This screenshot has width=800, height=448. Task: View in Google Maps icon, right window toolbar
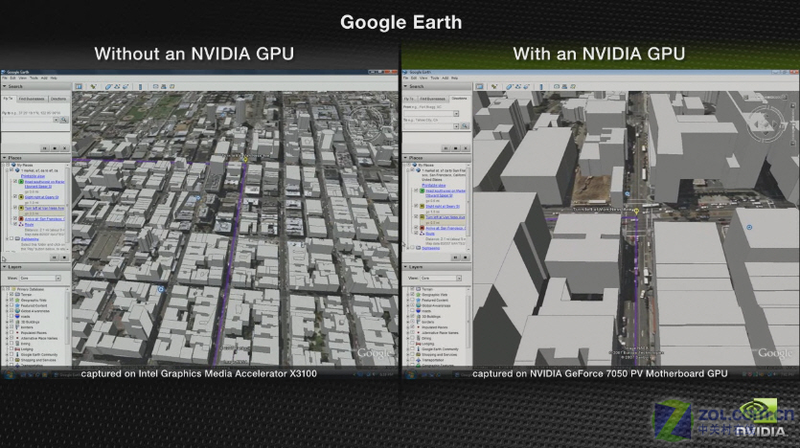(x=573, y=87)
